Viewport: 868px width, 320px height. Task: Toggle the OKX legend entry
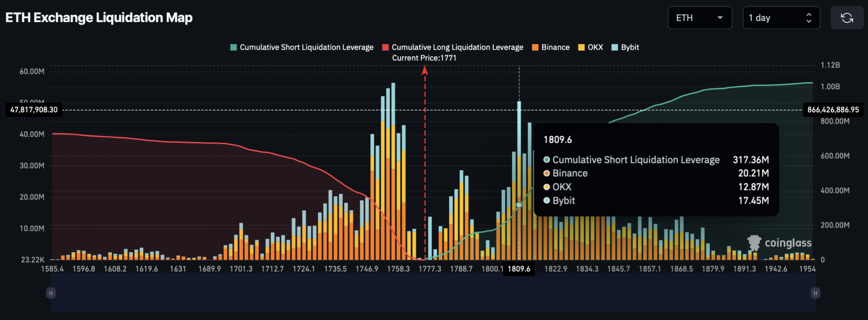coord(590,47)
